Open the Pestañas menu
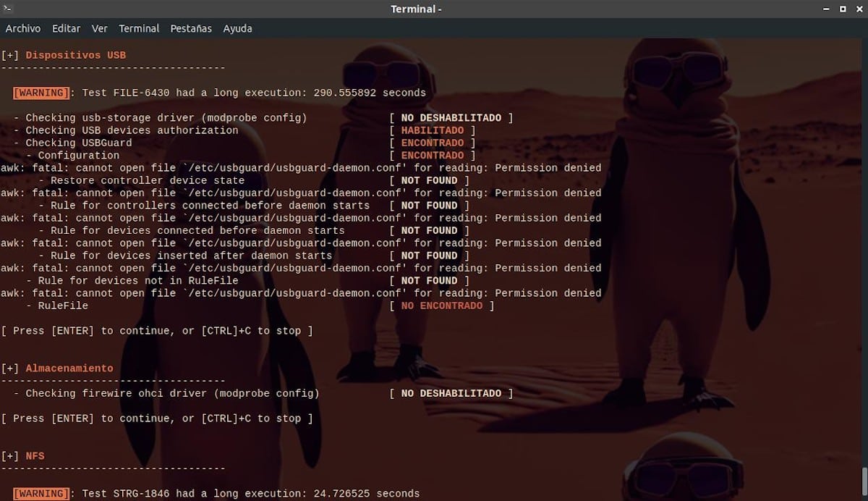 pyautogui.click(x=191, y=28)
